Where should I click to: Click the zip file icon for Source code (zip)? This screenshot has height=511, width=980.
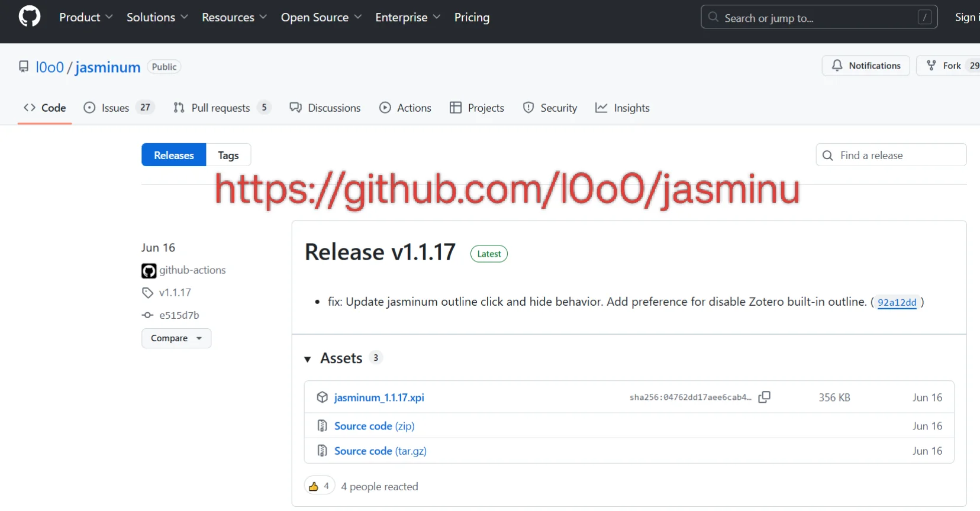322,425
